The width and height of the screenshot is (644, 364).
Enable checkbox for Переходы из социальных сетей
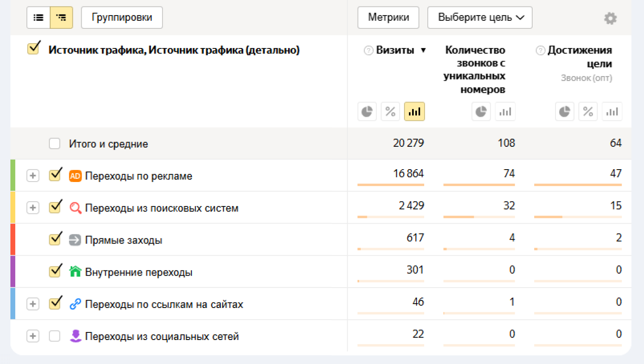click(54, 336)
